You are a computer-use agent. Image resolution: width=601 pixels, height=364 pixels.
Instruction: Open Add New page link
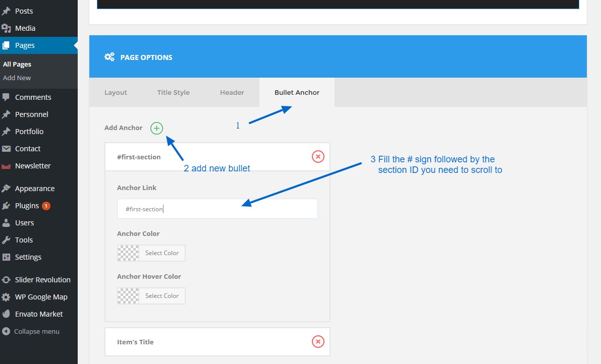tap(17, 78)
